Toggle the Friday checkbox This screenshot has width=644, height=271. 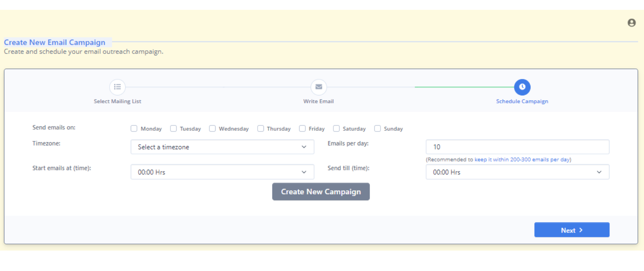tap(302, 128)
